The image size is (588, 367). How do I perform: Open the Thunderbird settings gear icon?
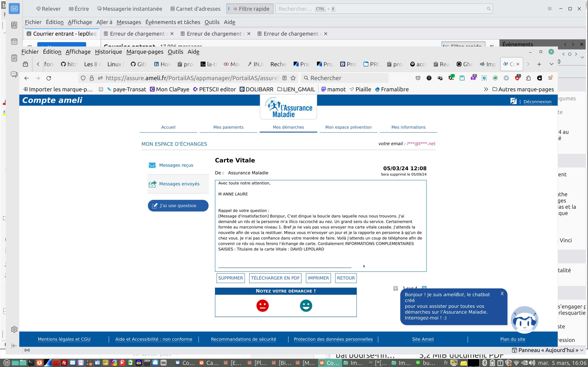tap(14, 329)
